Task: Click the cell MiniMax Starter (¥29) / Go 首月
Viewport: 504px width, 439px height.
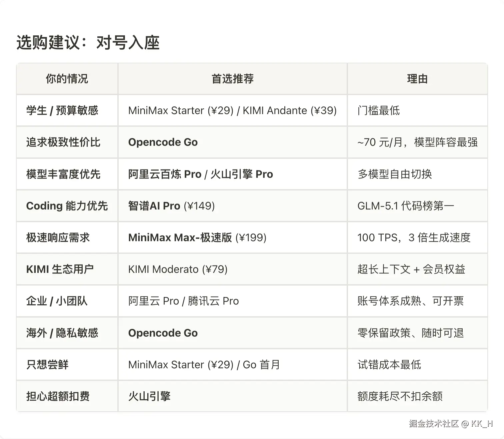Action: point(233,365)
